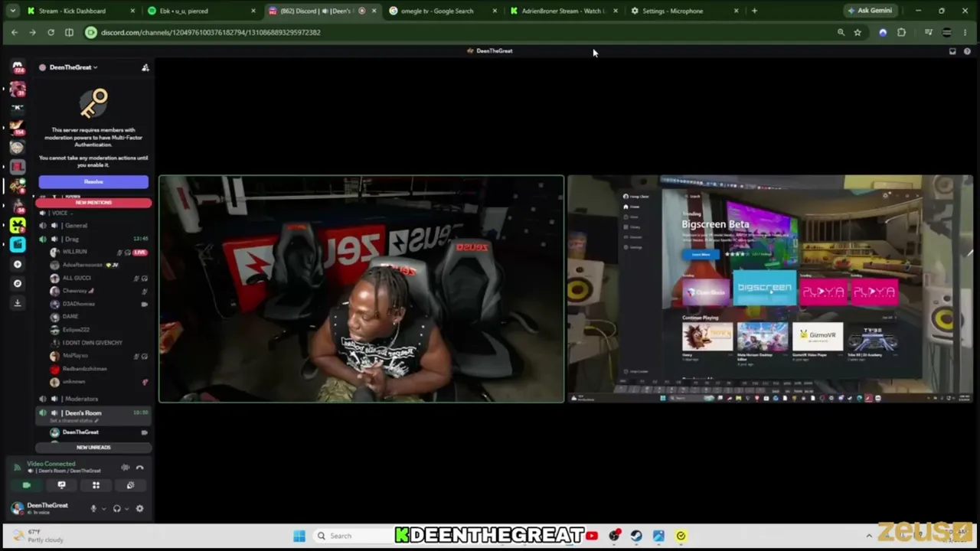Join the Drag voice channel
The height and width of the screenshot is (551, 980).
(93, 239)
